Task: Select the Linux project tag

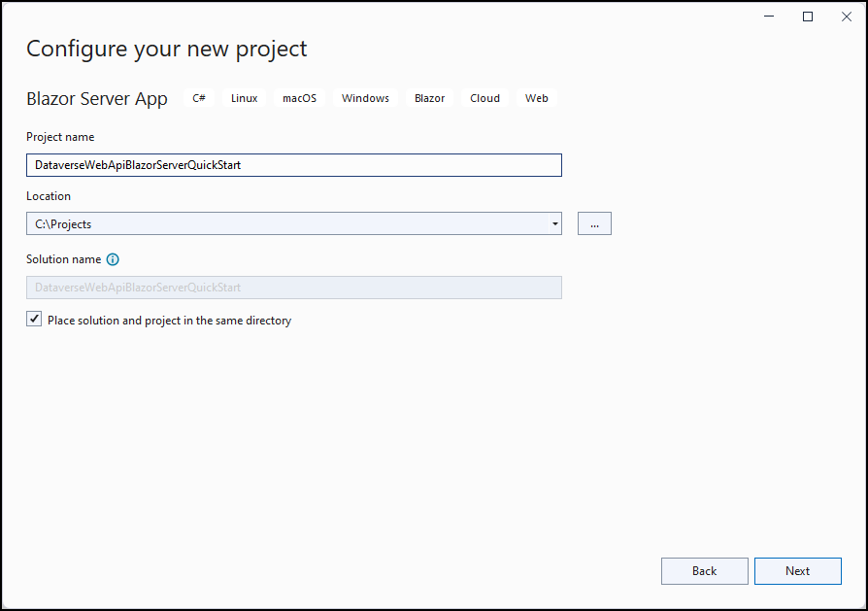Action: tap(244, 97)
